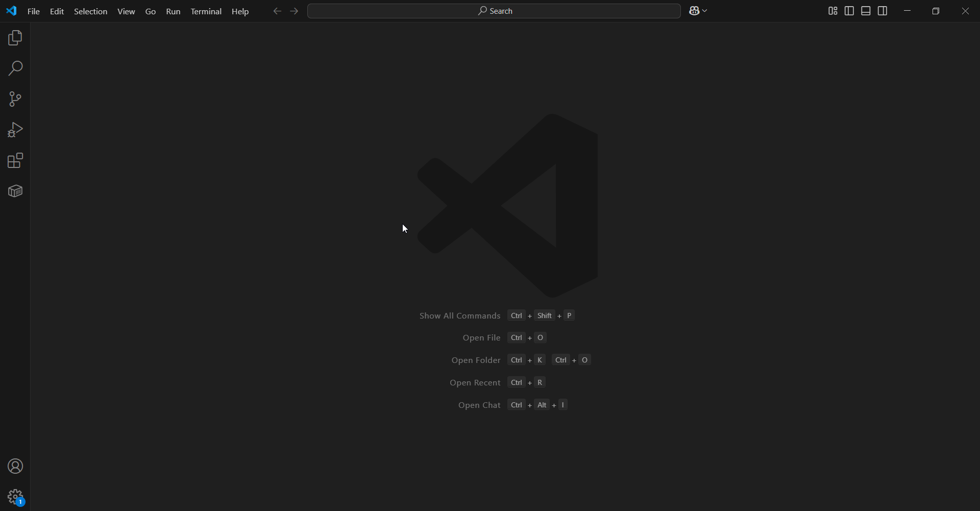
Task: Open the Search view in activity bar
Action: click(x=15, y=68)
